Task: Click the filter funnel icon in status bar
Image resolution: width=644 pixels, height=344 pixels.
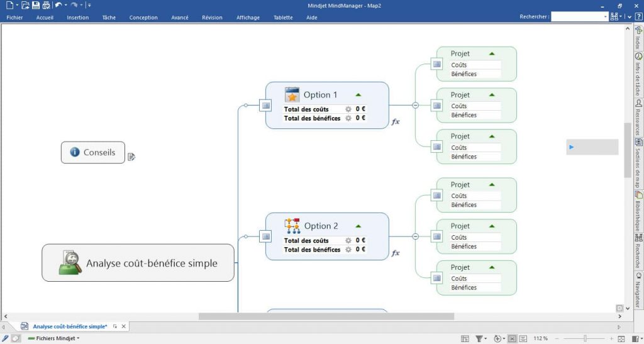Action: tap(479, 338)
